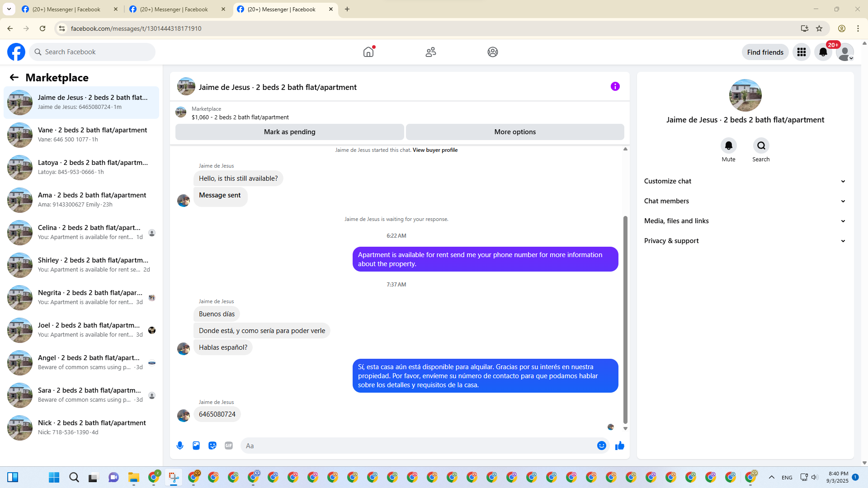The image size is (868, 488).
Task: Open the View buyer profile link
Action: tap(435, 150)
